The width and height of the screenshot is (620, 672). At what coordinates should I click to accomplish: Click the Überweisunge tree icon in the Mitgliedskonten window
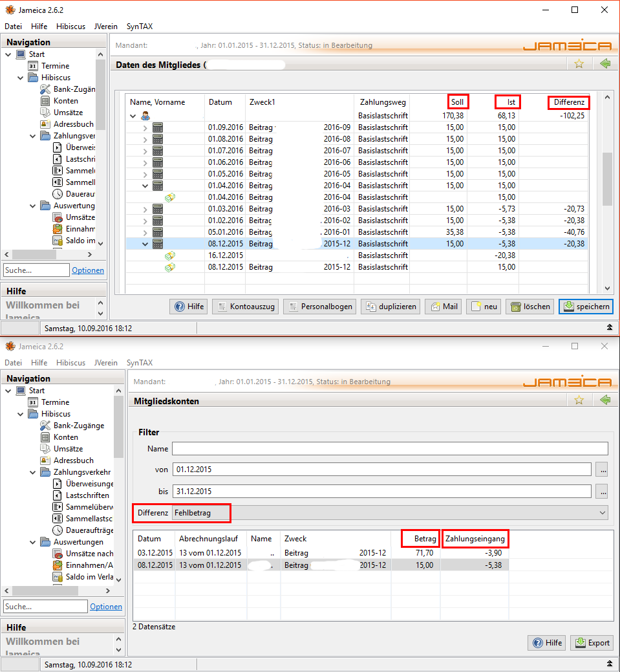(58, 484)
